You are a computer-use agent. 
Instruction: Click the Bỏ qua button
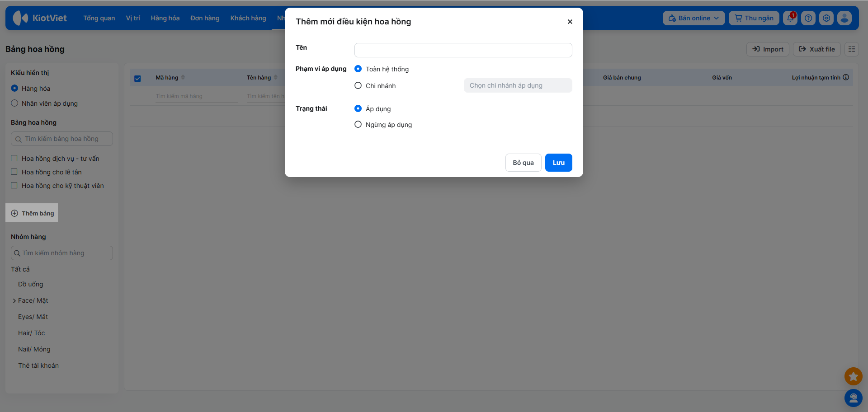coord(523,163)
